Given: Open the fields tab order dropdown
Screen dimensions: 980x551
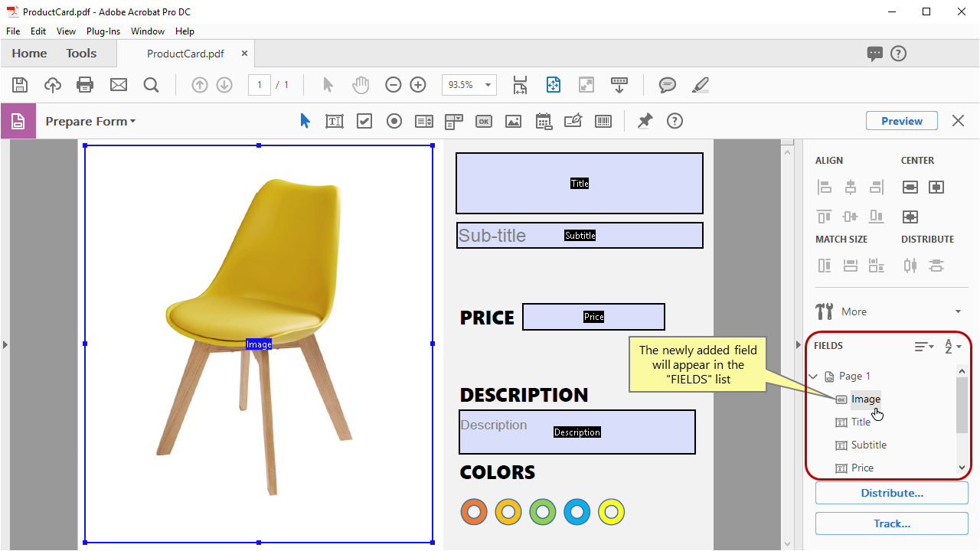Looking at the screenshot, I should [x=925, y=347].
